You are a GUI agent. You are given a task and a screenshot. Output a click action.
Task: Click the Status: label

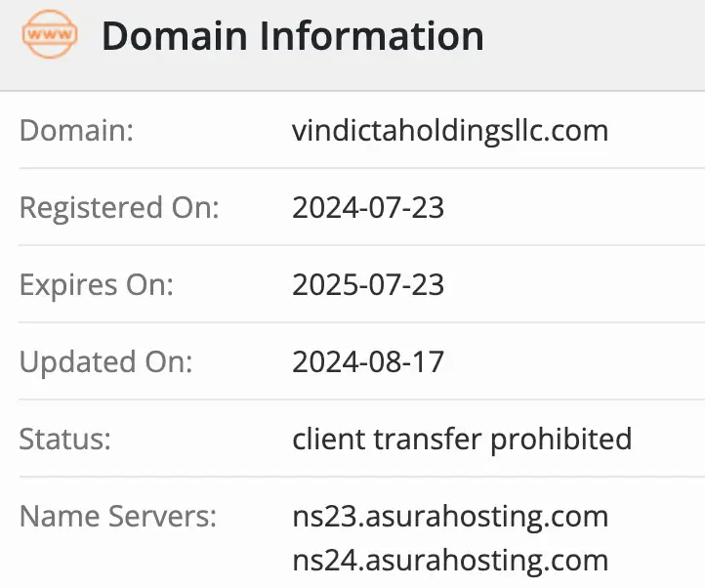point(64,439)
